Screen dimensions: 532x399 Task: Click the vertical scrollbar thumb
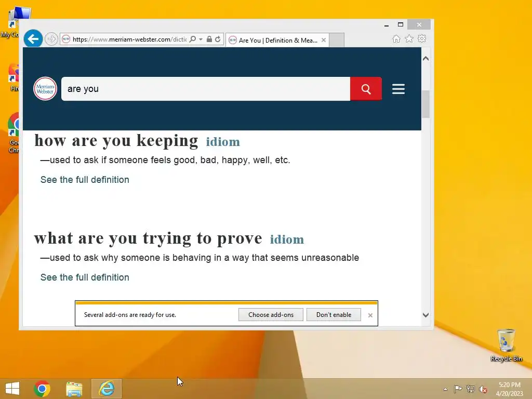point(426,104)
